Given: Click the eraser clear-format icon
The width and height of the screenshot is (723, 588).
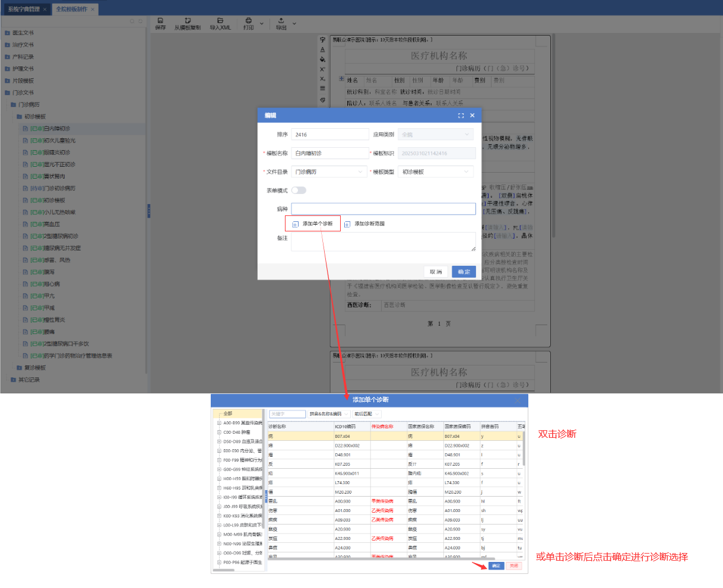Looking at the screenshot, I should point(322,100).
